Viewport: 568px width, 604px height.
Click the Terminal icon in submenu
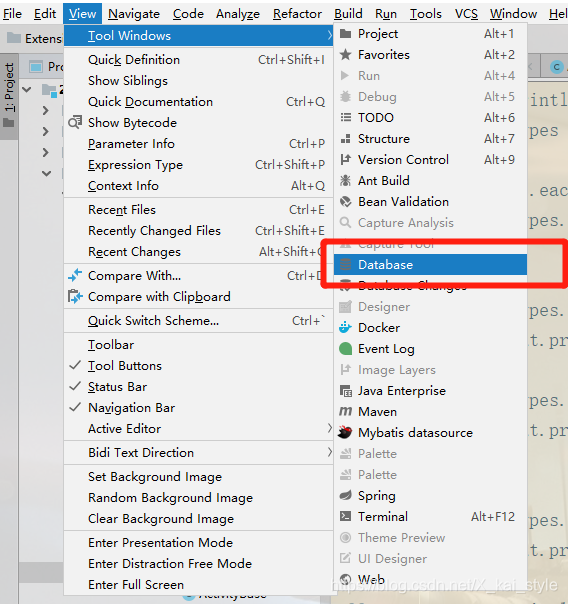pyautogui.click(x=345, y=516)
